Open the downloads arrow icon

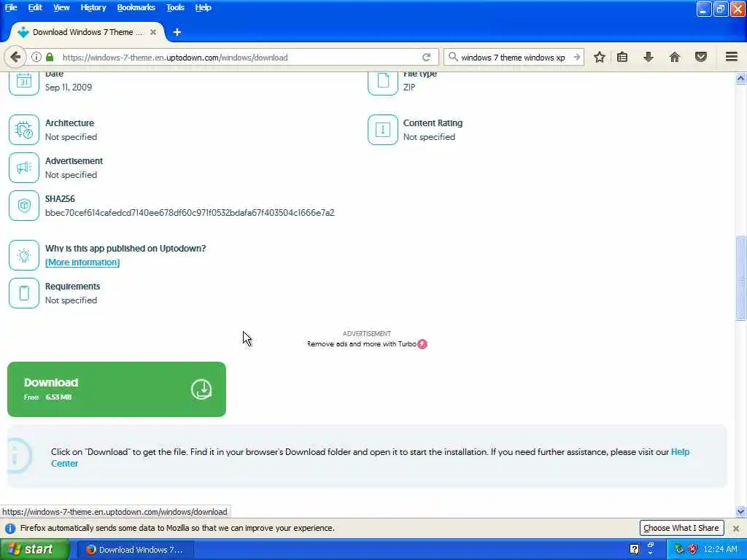[x=649, y=57]
